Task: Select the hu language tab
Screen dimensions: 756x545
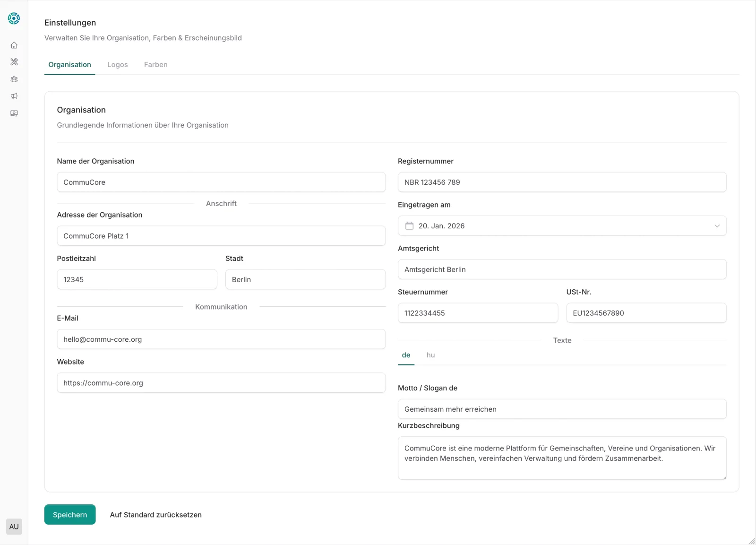Action: pyautogui.click(x=430, y=355)
